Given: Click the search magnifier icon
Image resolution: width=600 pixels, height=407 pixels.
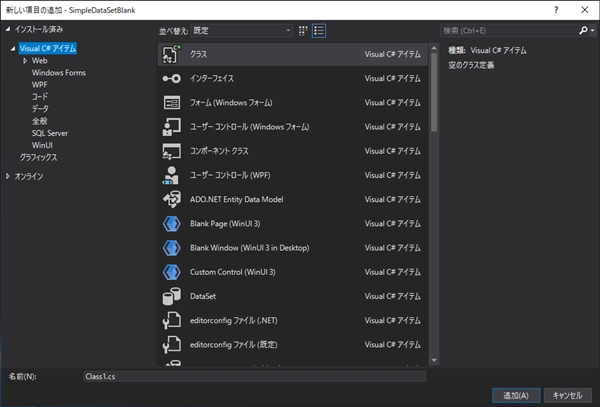Looking at the screenshot, I should pyautogui.click(x=583, y=30).
